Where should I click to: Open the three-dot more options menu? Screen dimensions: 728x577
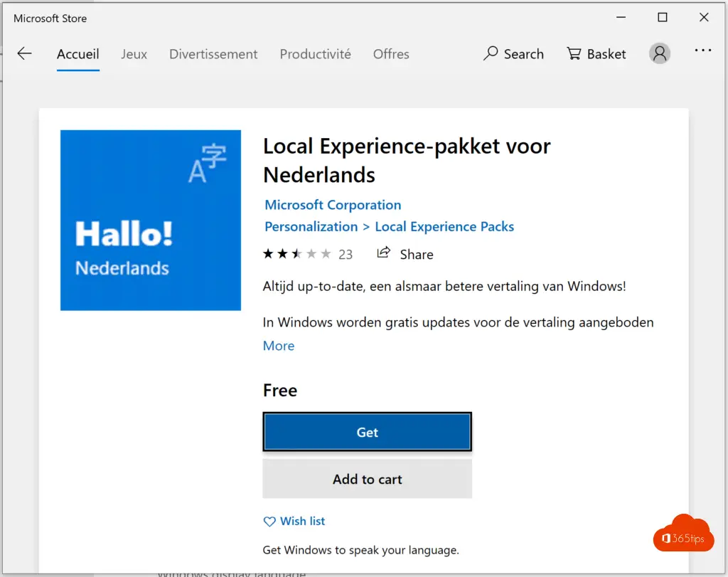pyautogui.click(x=703, y=51)
